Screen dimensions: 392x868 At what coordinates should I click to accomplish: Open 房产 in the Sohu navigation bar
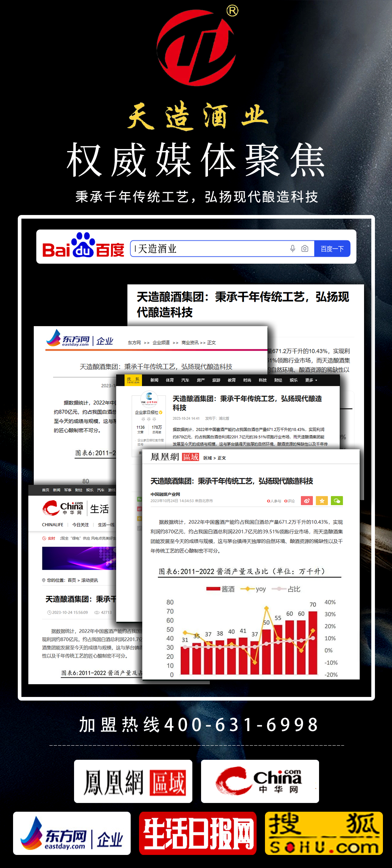pos(201,380)
